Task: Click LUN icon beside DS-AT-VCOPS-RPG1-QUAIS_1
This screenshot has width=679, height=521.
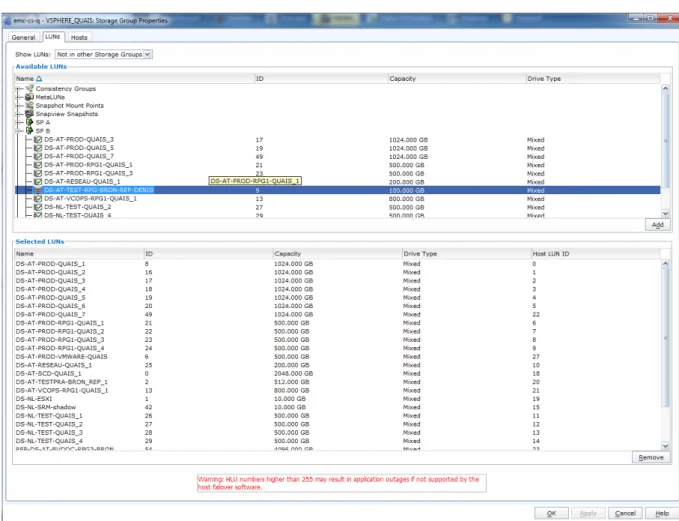Action: point(38,198)
